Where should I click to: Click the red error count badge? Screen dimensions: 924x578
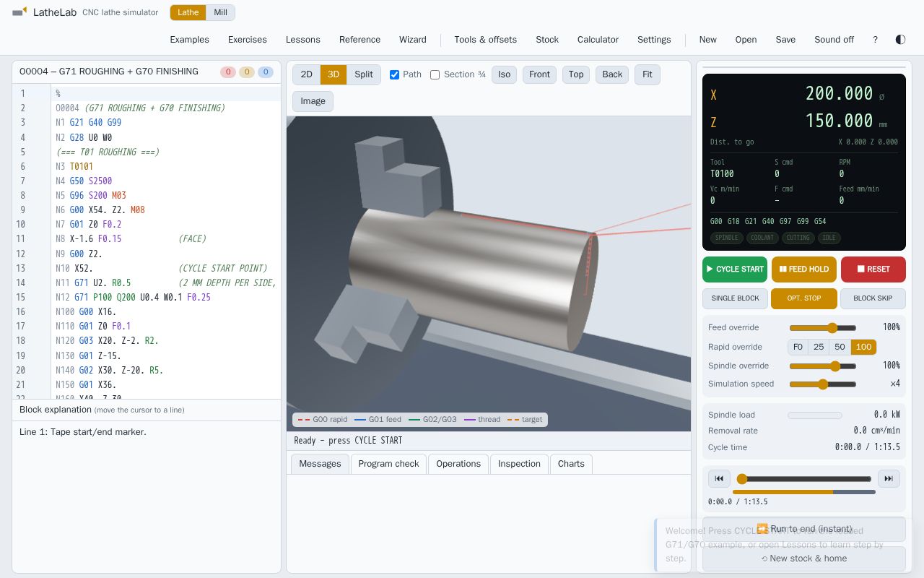pyautogui.click(x=228, y=72)
